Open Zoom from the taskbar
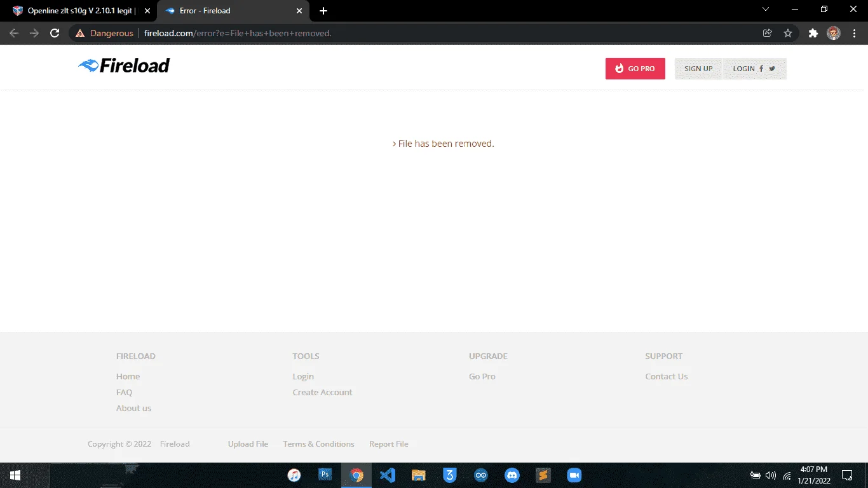 point(574,475)
